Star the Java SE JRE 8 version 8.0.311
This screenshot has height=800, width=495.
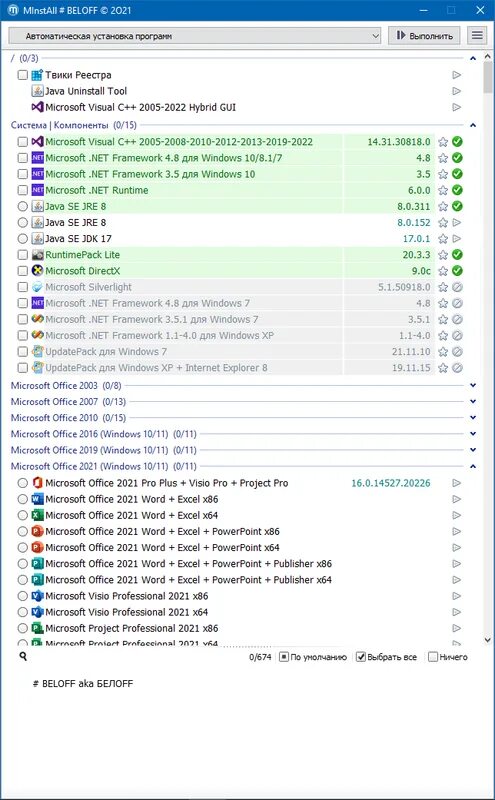tap(443, 206)
